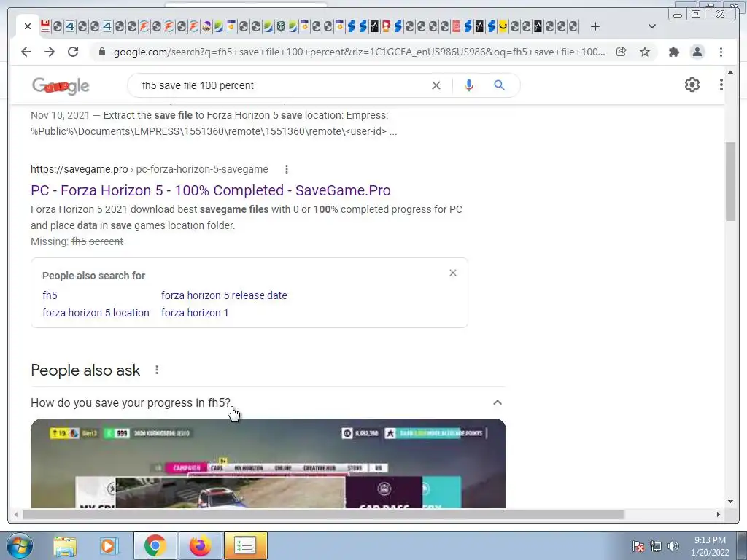Start voice search with microphone
Viewport: 747px width, 560px height.
pos(469,85)
